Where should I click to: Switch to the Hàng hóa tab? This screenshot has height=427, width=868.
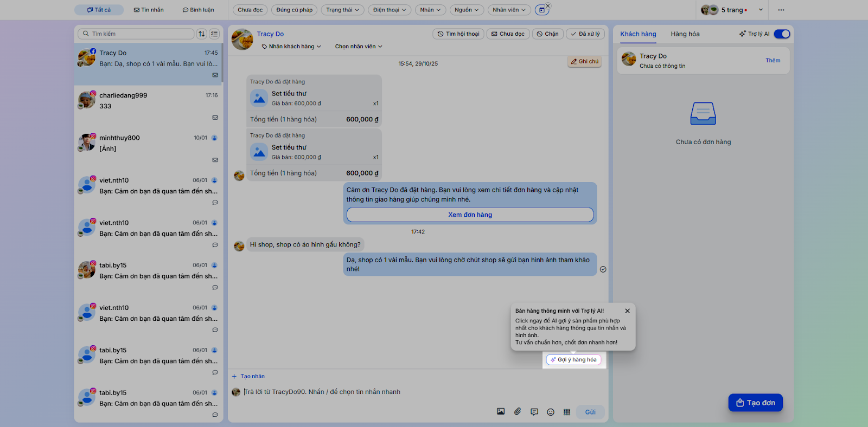pyautogui.click(x=685, y=34)
